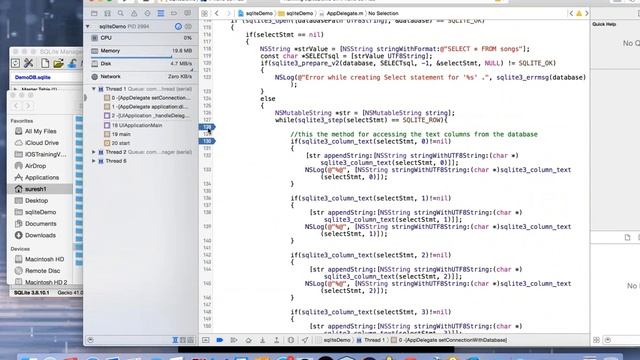Collapse the sqliteDemo process disclosure triangle
Screen dimensions: 640x360
pos(88,26)
